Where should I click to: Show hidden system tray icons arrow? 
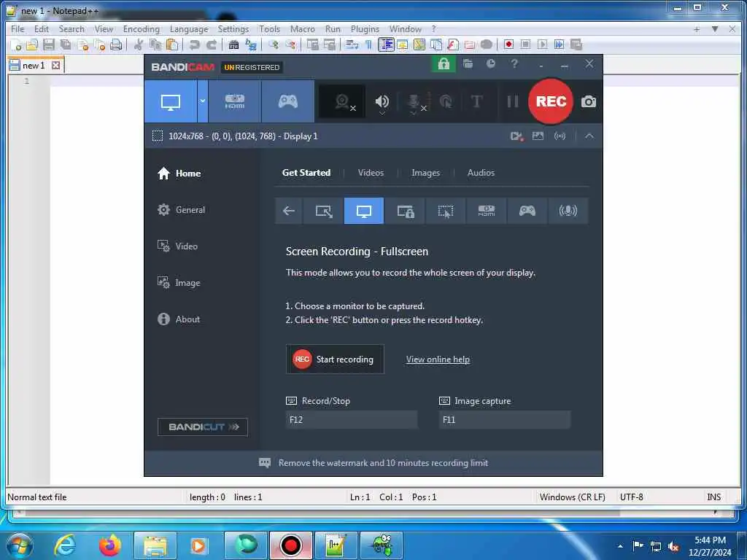[x=620, y=546]
